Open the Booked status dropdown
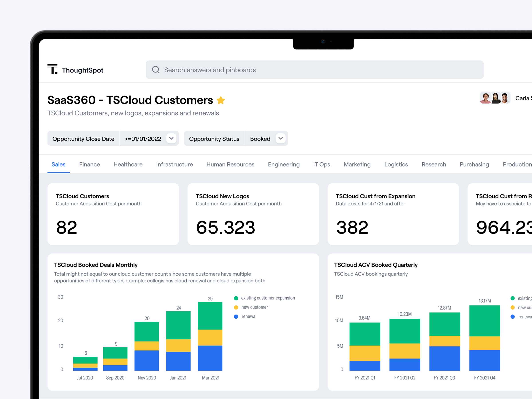Screen dimensions: 532x399 pyautogui.click(x=280, y=138)
